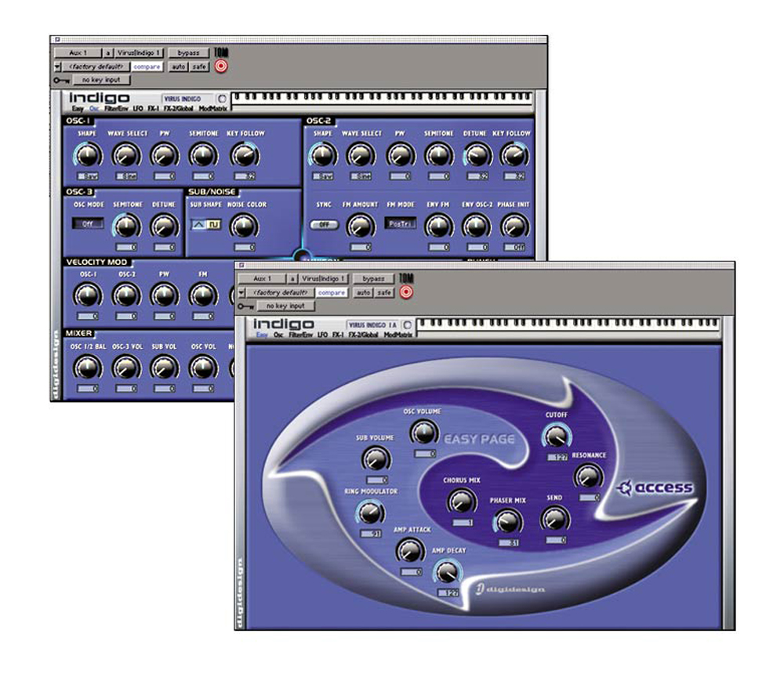The image size is (784, 677).
Task: Switch to ModMatrix tab in front window
Action: (398, 335)
